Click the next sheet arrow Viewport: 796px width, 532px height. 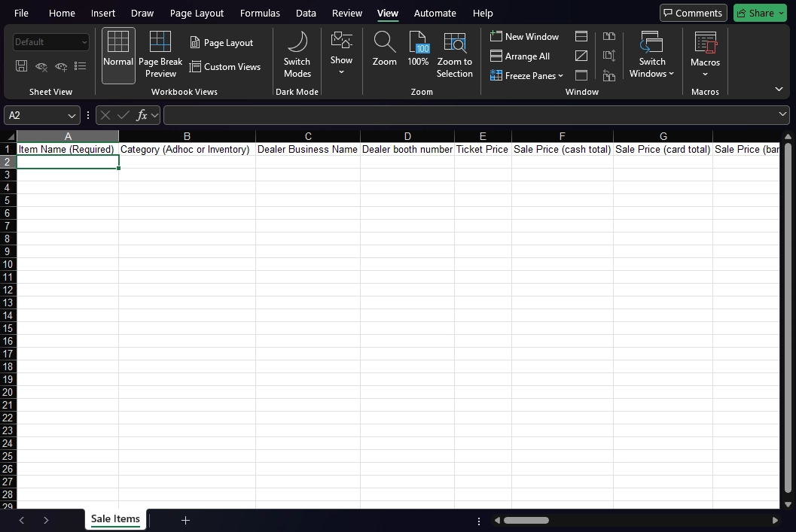(x=46, y=520)
